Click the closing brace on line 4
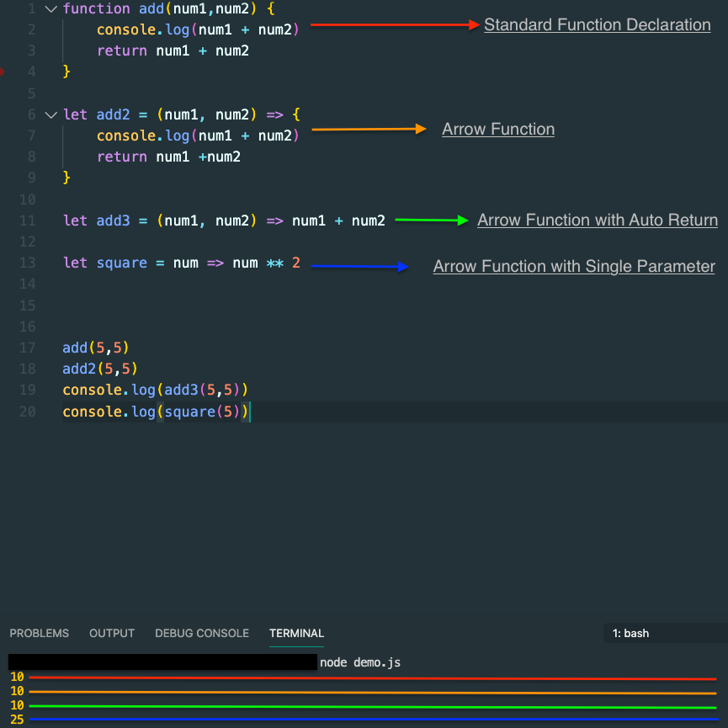Image resolution: width=728 pixels, height=728 pixels. [66, 72]
